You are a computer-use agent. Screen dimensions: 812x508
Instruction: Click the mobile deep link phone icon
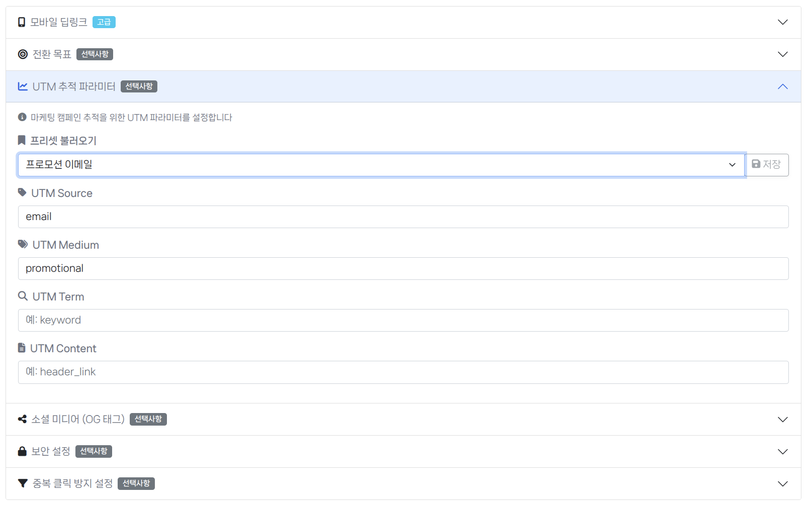[22, 22]
